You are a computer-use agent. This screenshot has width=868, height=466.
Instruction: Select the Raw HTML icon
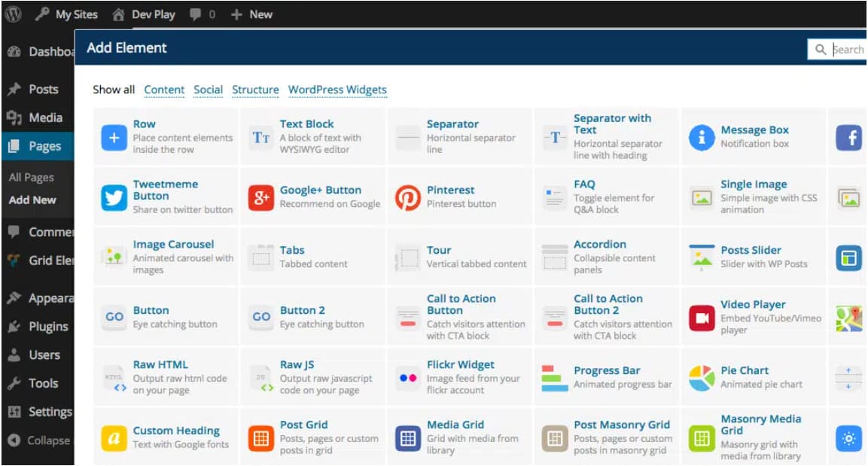tap(114, 378)
